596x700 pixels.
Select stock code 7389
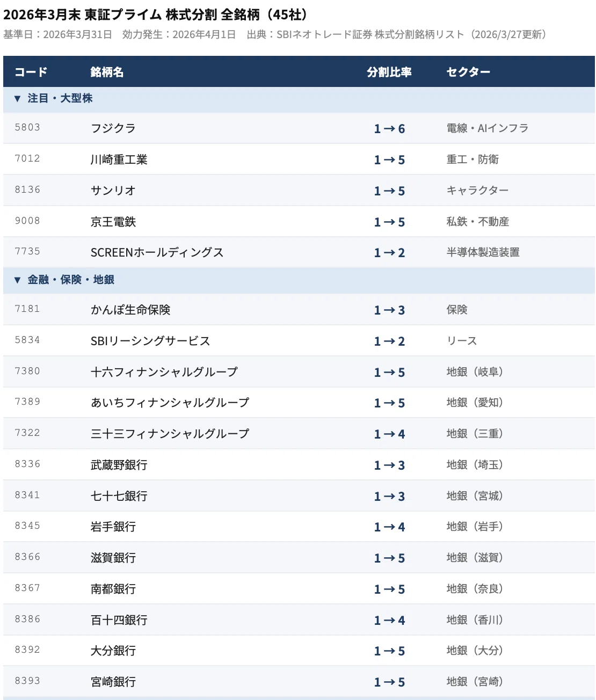pyautogui.click(x=27, y=402)
